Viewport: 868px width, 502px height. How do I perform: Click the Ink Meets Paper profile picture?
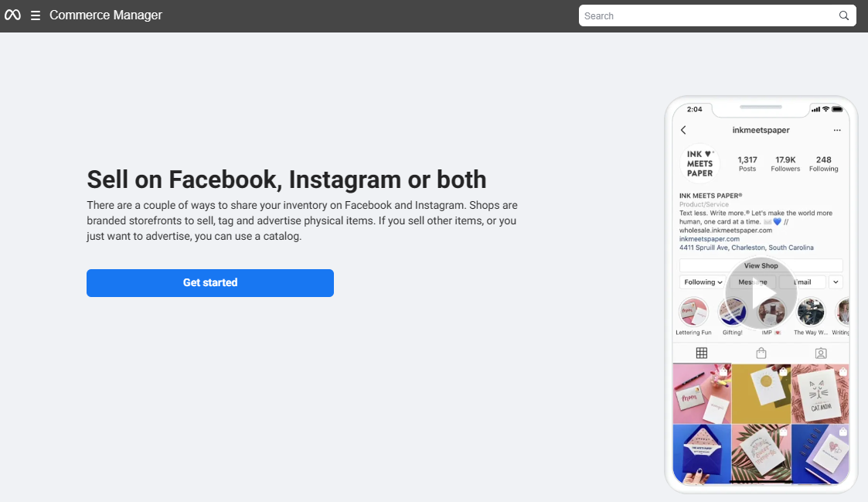pos(700,163)
